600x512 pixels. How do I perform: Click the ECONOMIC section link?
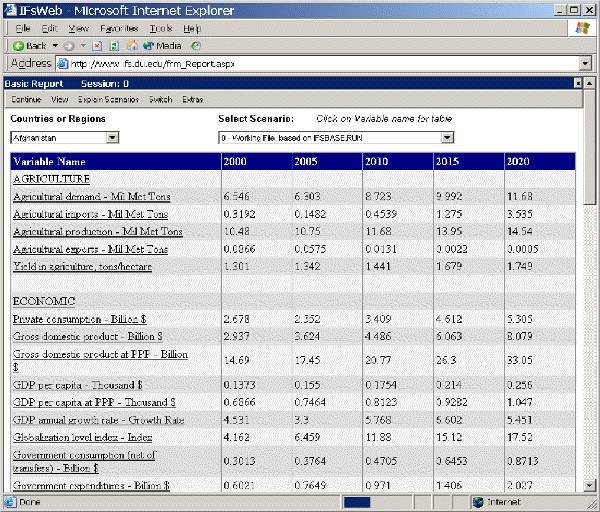coord(44,301)
